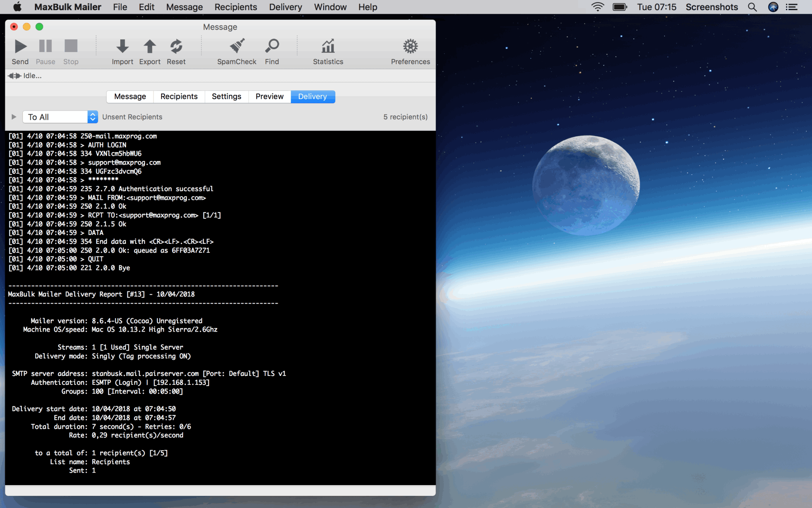Switch to the Message tab

click(x=130, y=97)
